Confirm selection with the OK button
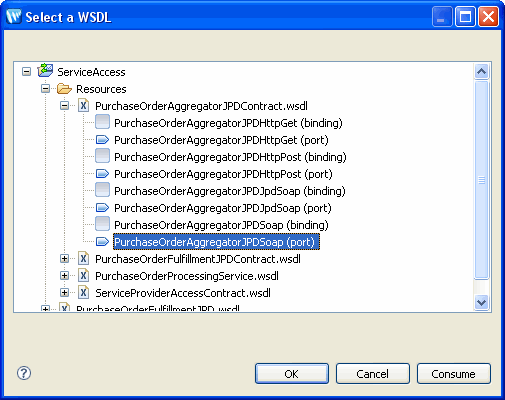The height and width of the screenshot is (400, 505). pos(292,374)
